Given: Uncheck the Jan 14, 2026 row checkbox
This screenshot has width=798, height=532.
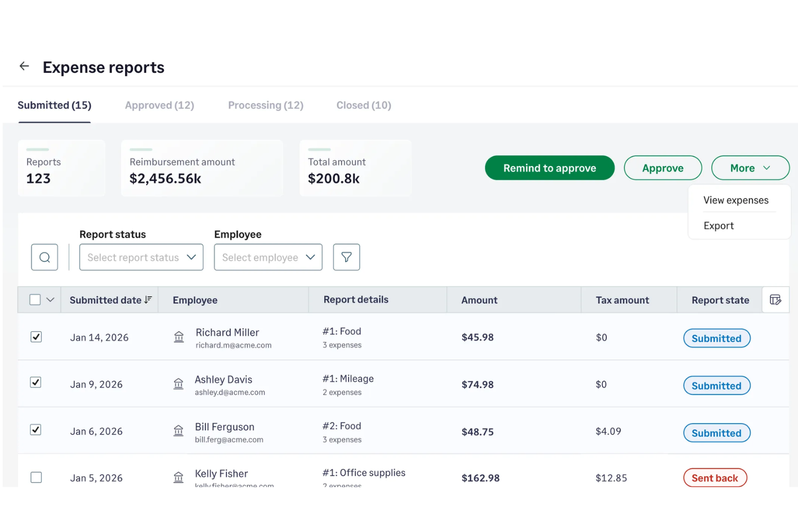Looking at the screenshot, I should (36, 337).
